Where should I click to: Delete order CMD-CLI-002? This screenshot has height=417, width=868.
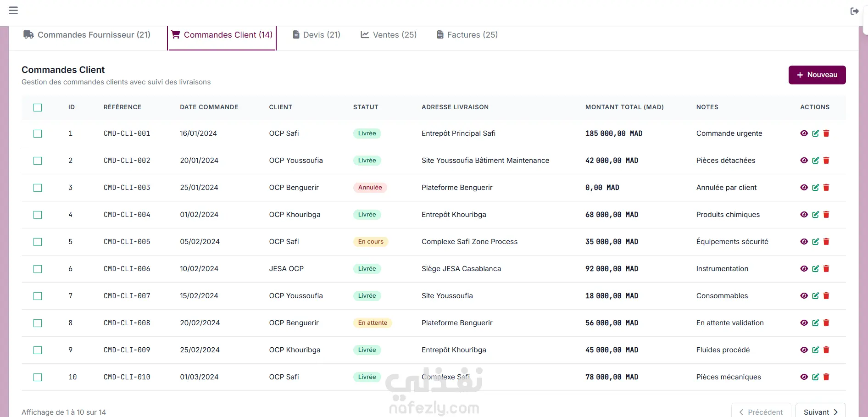pos(826,161)
